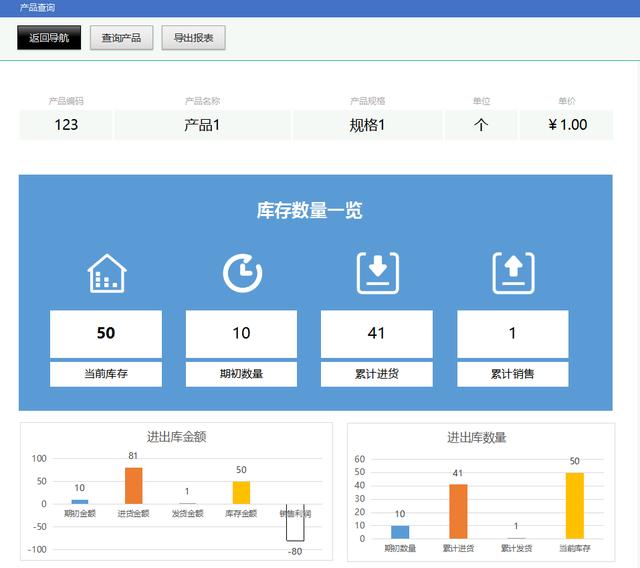Click the orange 进货金额 bar in chart

[133, 485]
